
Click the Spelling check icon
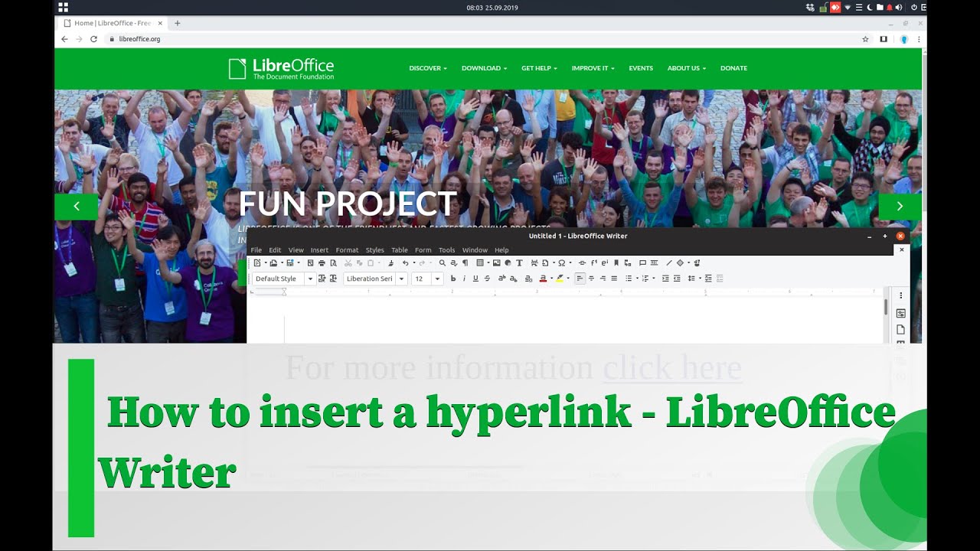(454, 262)
